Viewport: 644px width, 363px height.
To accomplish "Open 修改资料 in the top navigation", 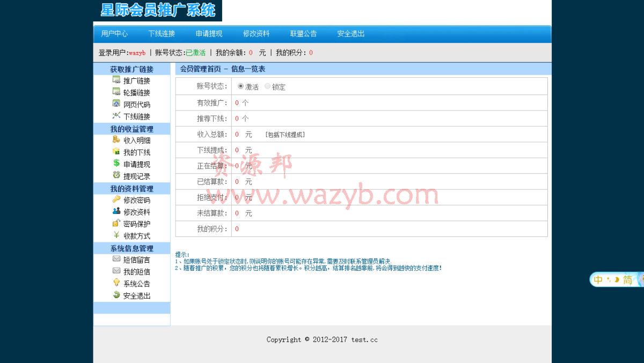I will tap(256, 33).
